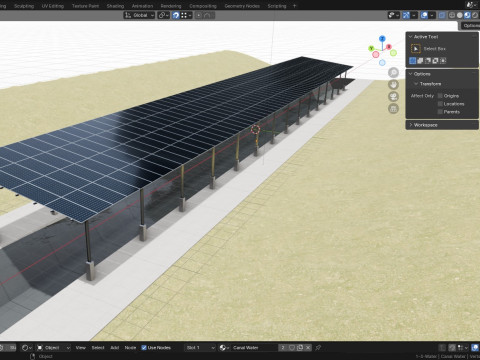
Task: Collapse the Active Tool panel
Action: click(411, 37)
